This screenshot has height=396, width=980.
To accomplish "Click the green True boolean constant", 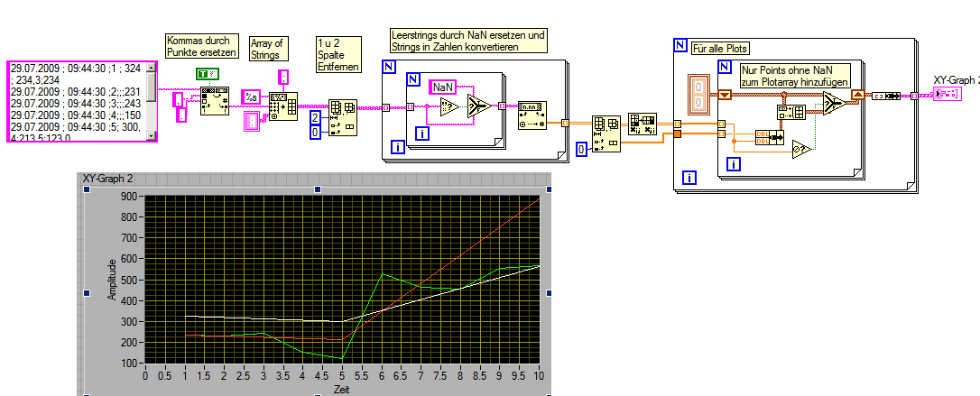I will coord(207,74).
